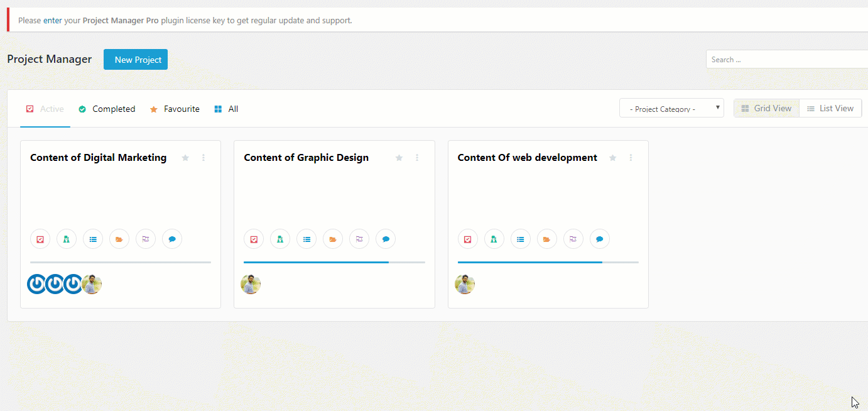Open the blue comment bubble in Digital Marketing card
The width and height of the screenshot is (868, 411).
172,239
